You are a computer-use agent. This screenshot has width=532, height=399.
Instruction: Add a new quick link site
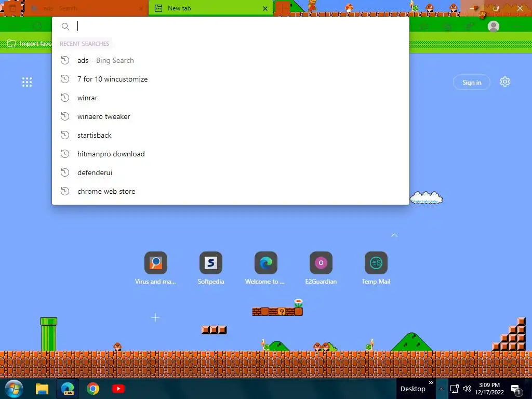pyautogui.click(x=155, y=317)
